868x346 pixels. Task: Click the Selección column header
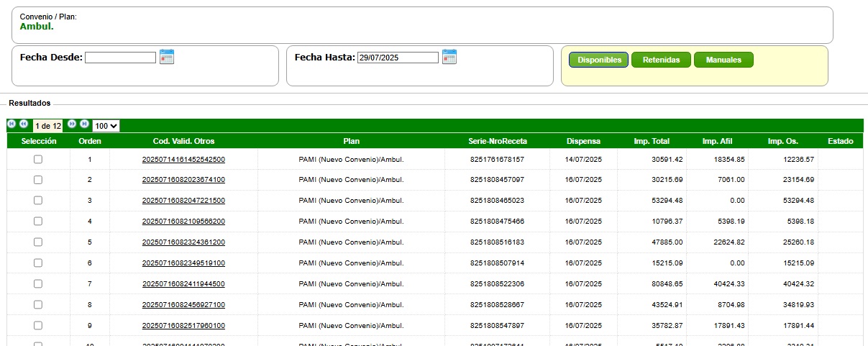(39, 141)
